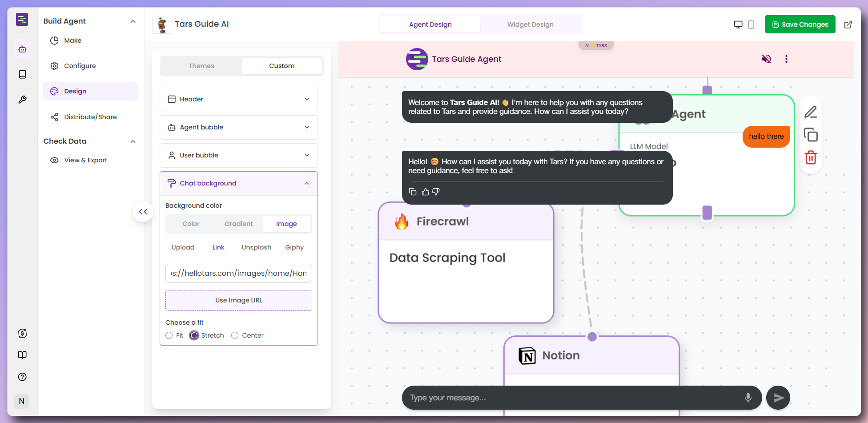Open agent in new window icon
Screen dimensions: 868x423
(848, 24)
